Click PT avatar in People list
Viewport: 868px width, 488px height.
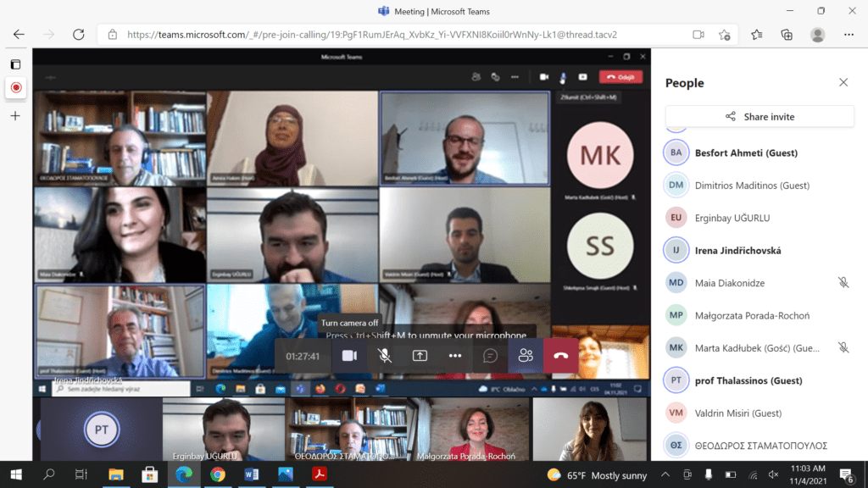676,380
